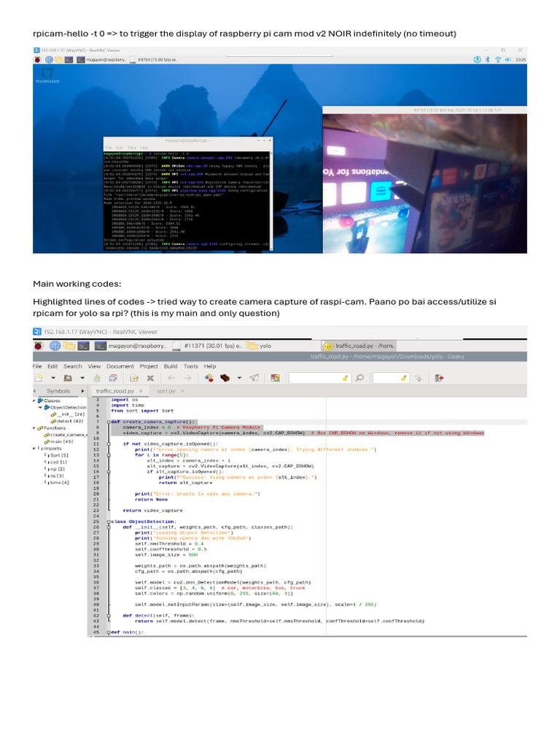Click the save file icon in Geany toolbar

(x=97, y=378)
